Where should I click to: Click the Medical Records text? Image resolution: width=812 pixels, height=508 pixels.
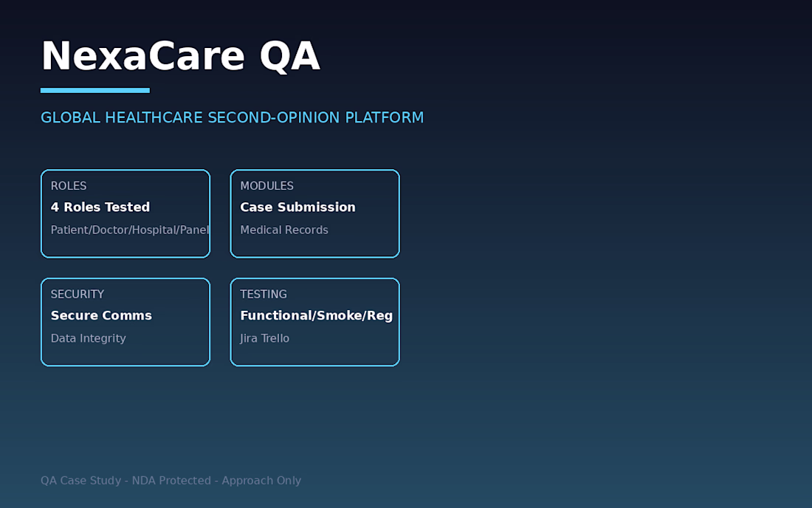coord(283,230)
